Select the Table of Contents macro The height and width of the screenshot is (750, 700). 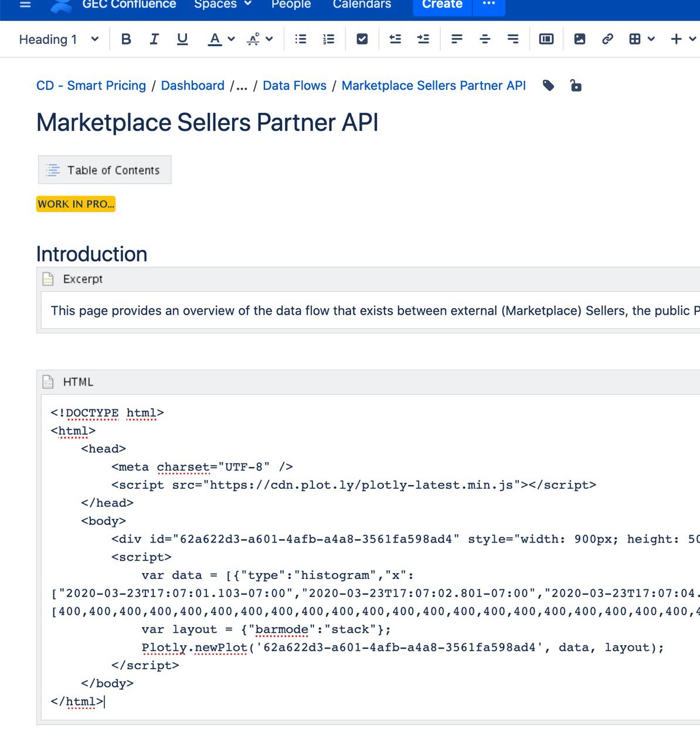pyautogui.click(x=104, y=170)
